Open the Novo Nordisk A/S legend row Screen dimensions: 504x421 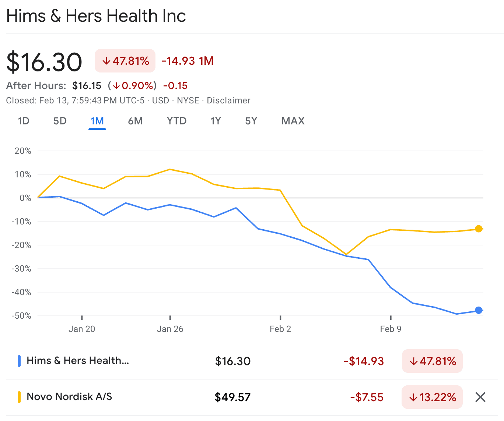coord(69,397)
